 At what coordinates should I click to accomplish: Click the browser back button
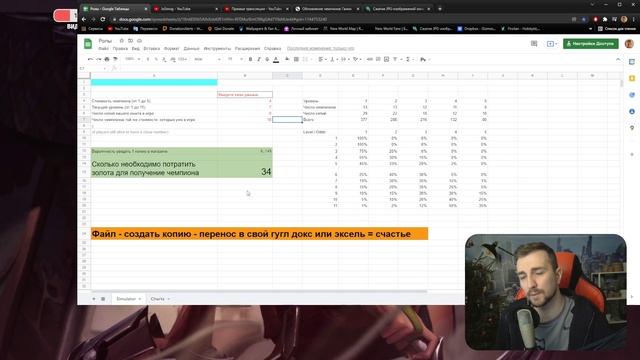[x=84, y=19]
